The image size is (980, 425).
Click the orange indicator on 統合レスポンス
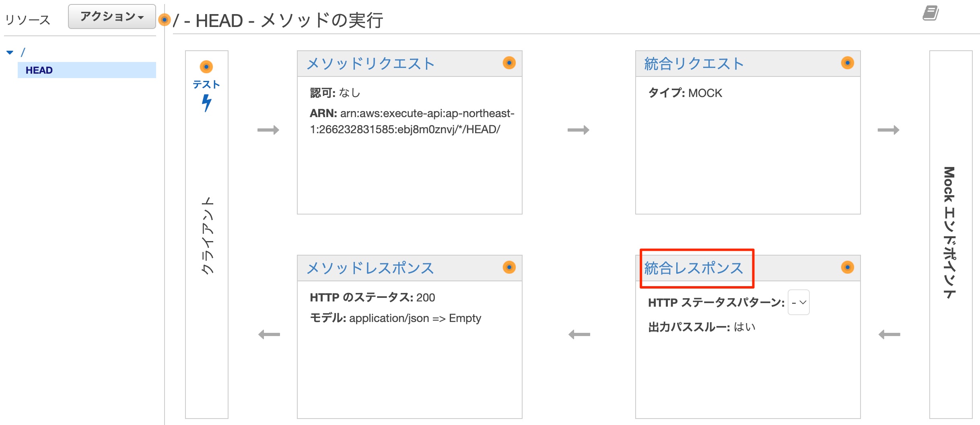click(x=847, y=267)
